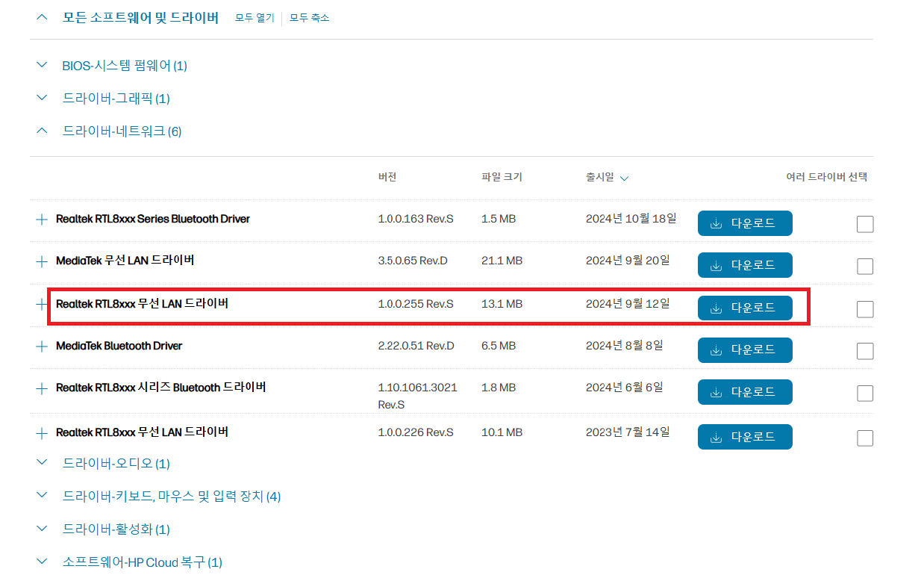The image size is (924, 575).
Task: Expand 드라이버-키보드, 마우스 및 입력 장치 (4)
Action: click(x=42, y=496)
